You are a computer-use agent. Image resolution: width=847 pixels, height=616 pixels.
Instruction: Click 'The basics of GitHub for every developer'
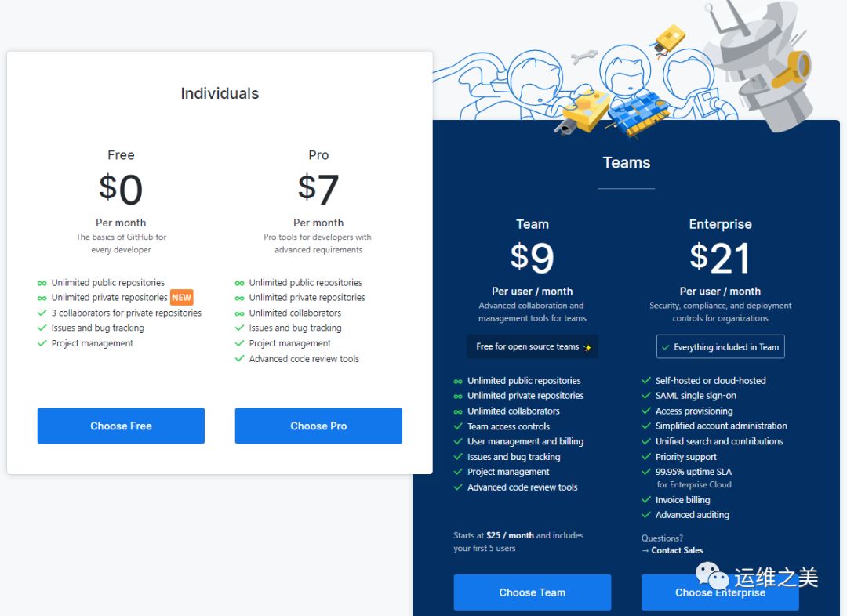[x=121, y=244]
